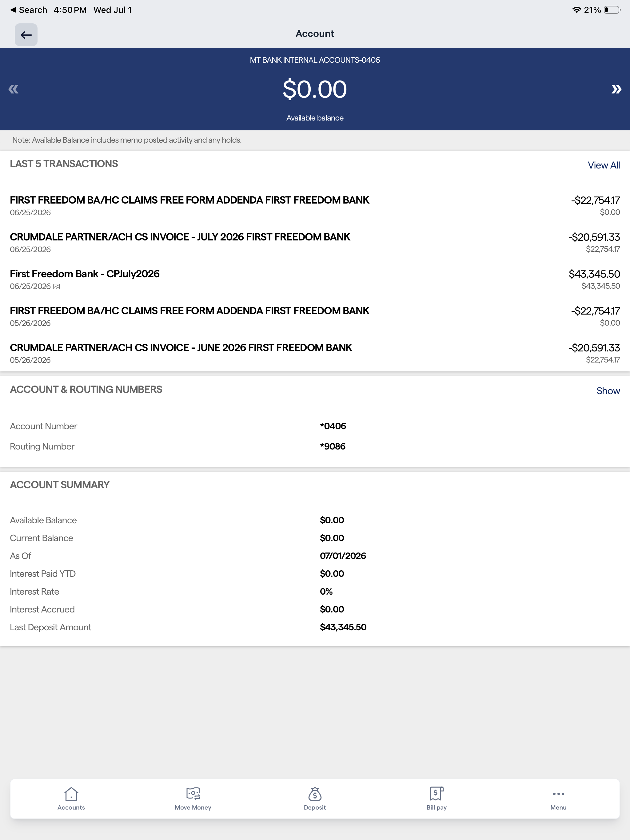Open the Bill pay icon
The image size is (630, 840).
[437, 793]
